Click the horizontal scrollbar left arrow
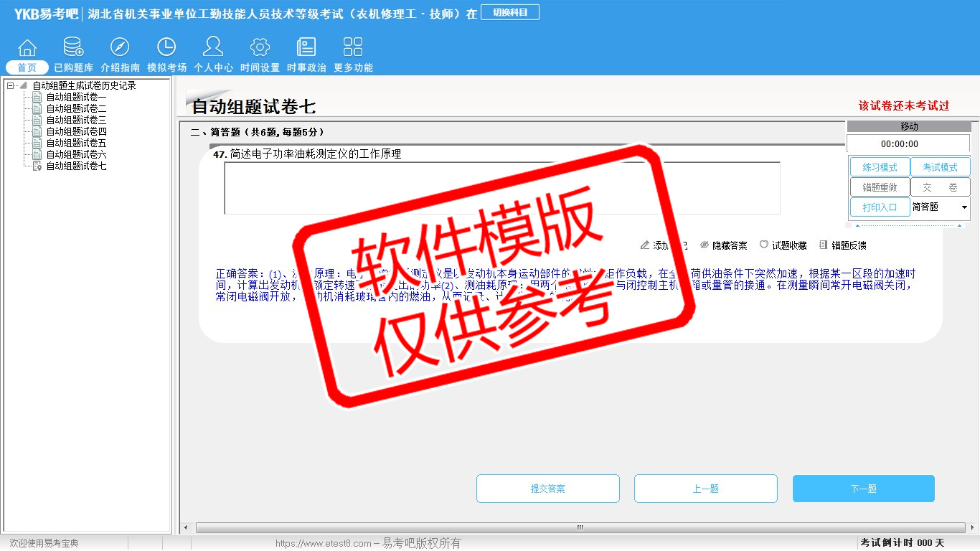Viewport: 980px width, 551px height. [x=185, y=528]
